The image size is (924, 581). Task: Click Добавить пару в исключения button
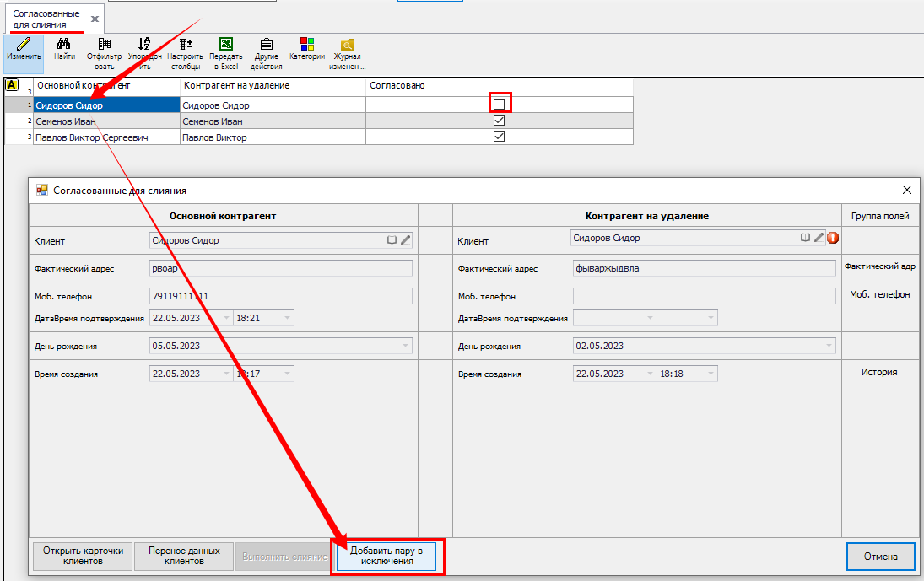coord(387,556)
